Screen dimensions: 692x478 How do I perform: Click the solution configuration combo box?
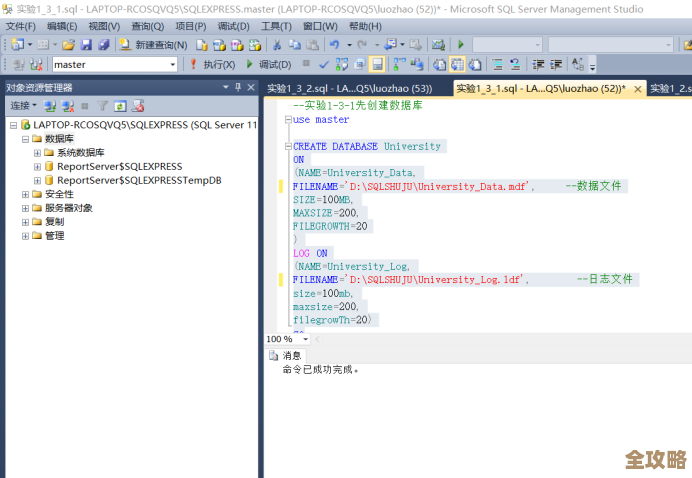coord(507,45)
